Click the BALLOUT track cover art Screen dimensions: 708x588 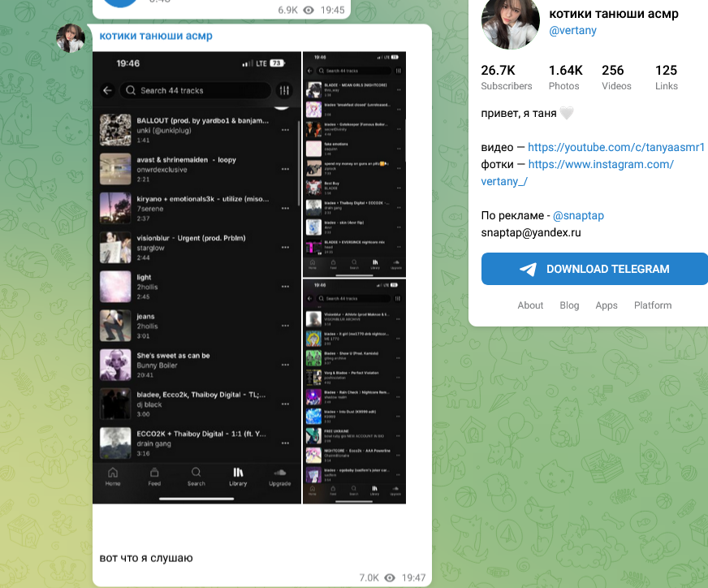coord(115,130)
